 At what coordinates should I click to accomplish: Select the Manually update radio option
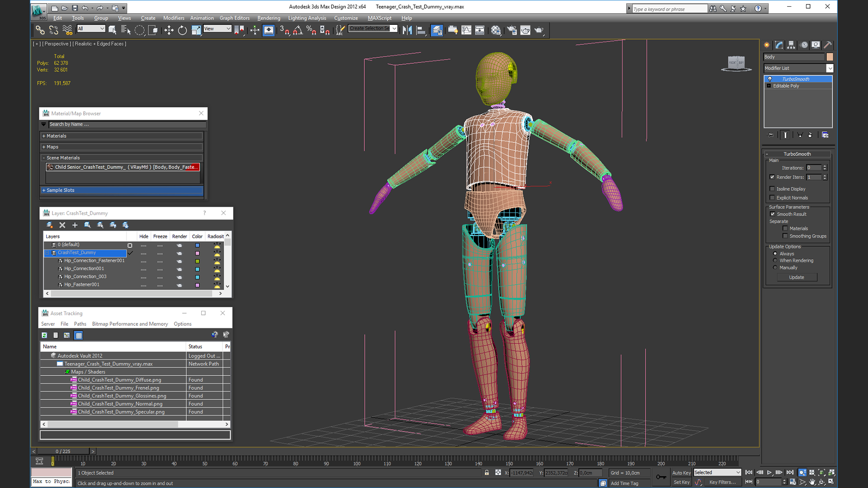[775, 267]
